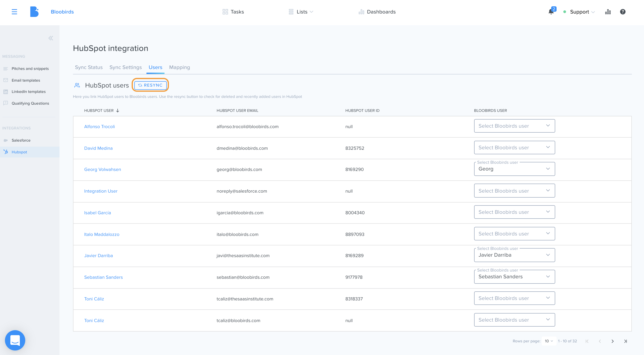Change rows per page dropdown
Viewport: 644px width, 355px height.
pyautogui.click(x=549, y=341)
